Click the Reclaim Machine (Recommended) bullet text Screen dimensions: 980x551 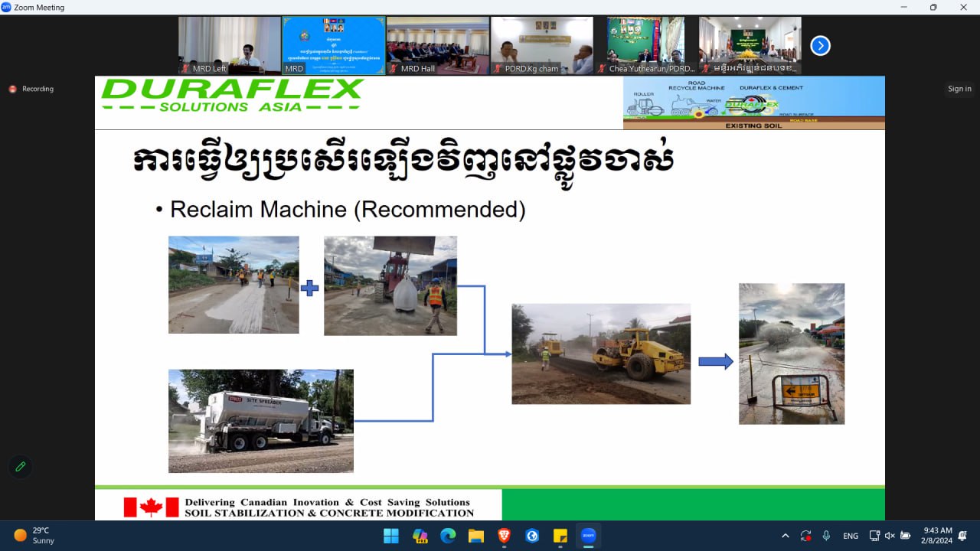pyautogui.click(x=348, y=210)
